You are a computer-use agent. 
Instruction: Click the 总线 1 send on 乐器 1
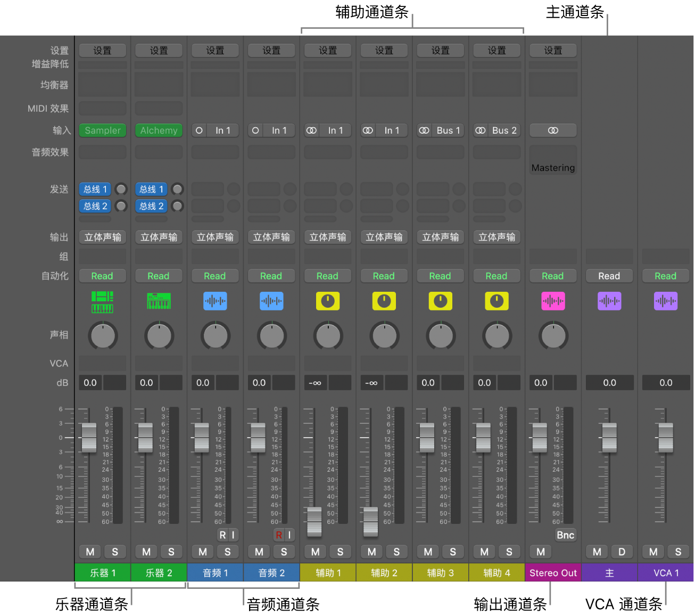coord(95,189)
